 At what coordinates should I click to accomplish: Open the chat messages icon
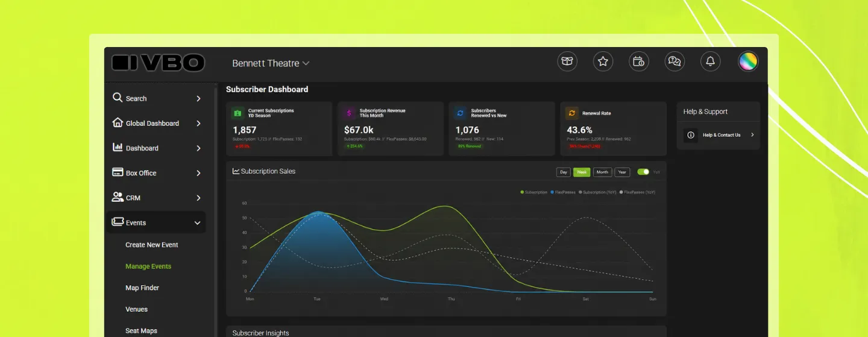(x=675, y=61)
